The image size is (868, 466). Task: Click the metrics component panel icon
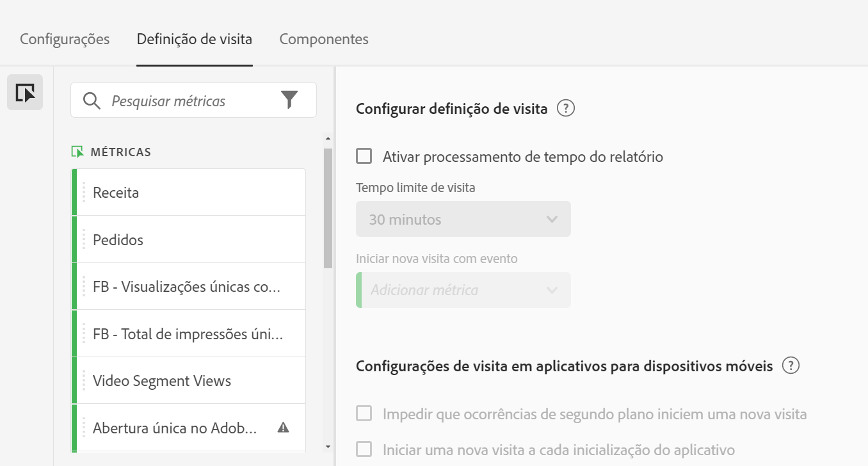pyautogui.click(x=25, y=93)
